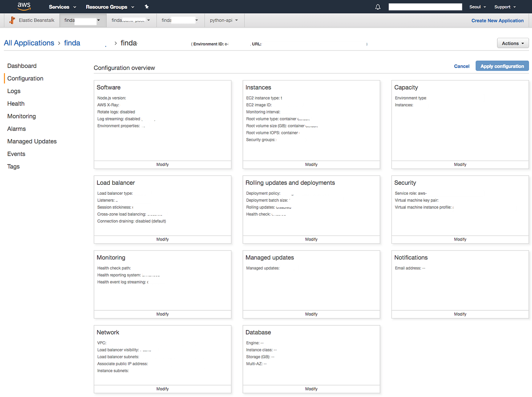Viewport: 532px width, 397px height.
Task: Click the Elastic Beanstalk tab label
Action: point(36,20)
